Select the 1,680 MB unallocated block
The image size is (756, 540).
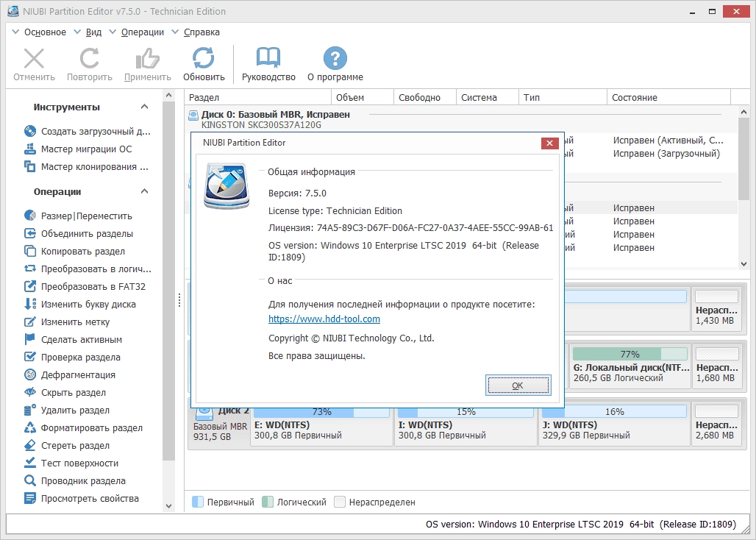coord(716,366)
